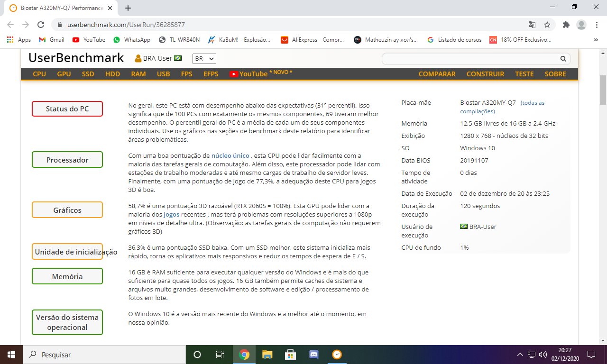Open the EFPS menu item

click(211, 74)
